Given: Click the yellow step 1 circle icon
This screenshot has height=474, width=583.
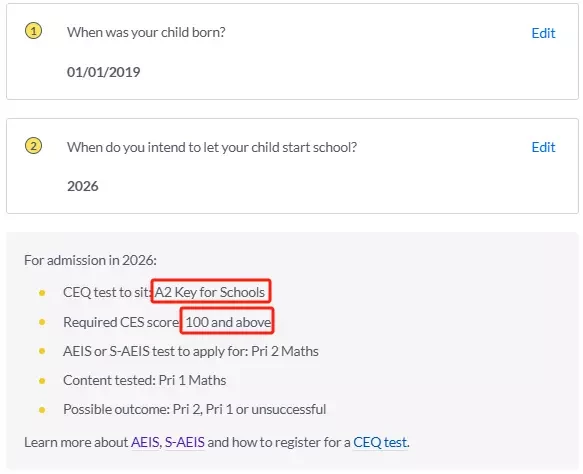Looking at the screenshot, I should click(x=33, y=31).
